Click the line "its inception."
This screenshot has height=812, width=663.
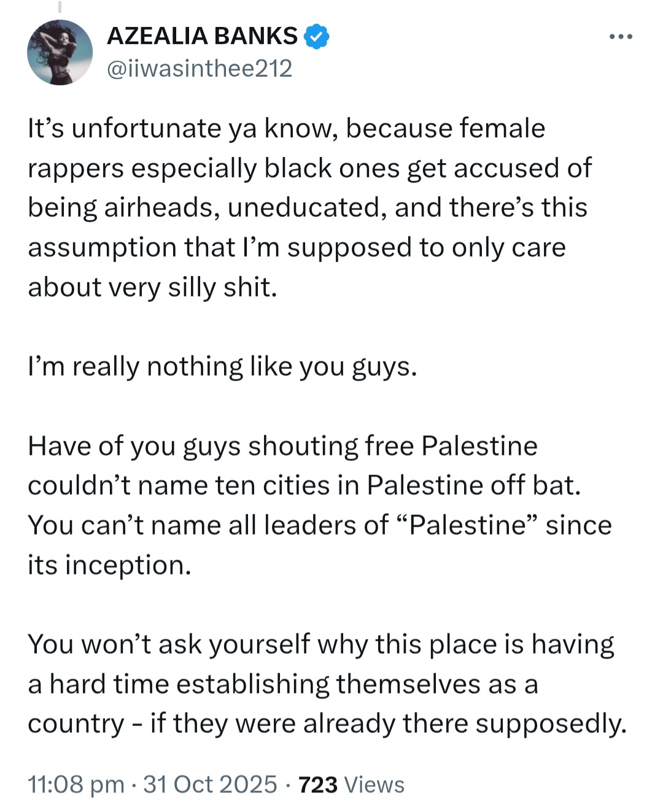click(x=110, y=565)
